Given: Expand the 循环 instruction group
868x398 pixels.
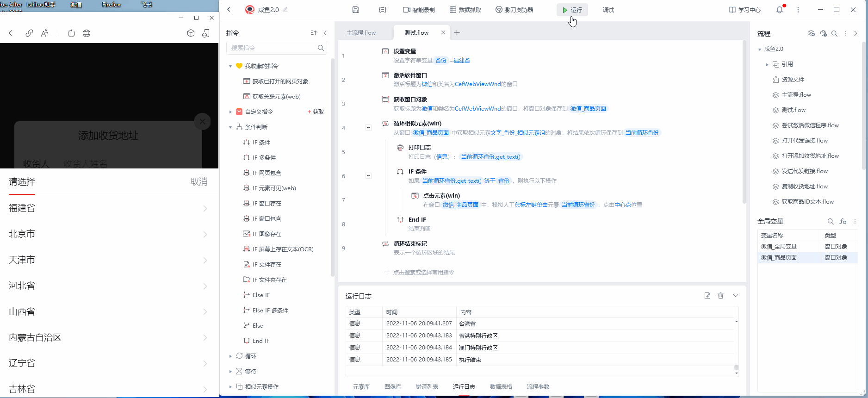Looking at the screenshot, I should click(x=230, y=356).
